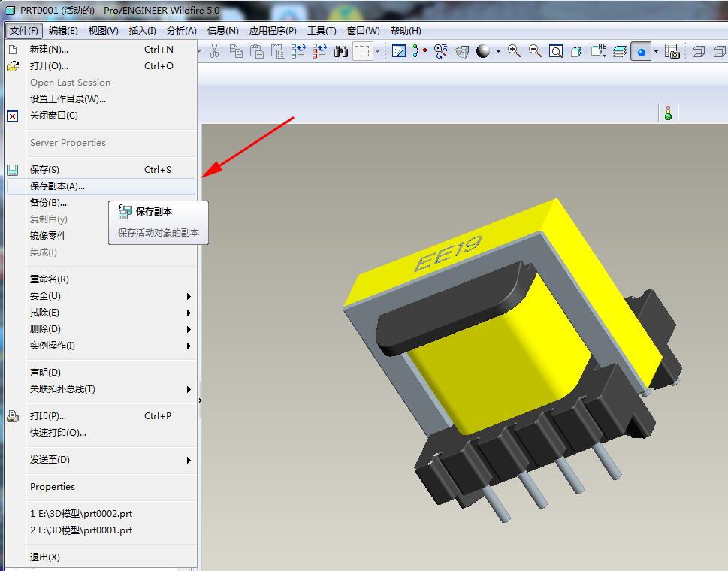Click the Open folder icon in menu

[13, 66]
